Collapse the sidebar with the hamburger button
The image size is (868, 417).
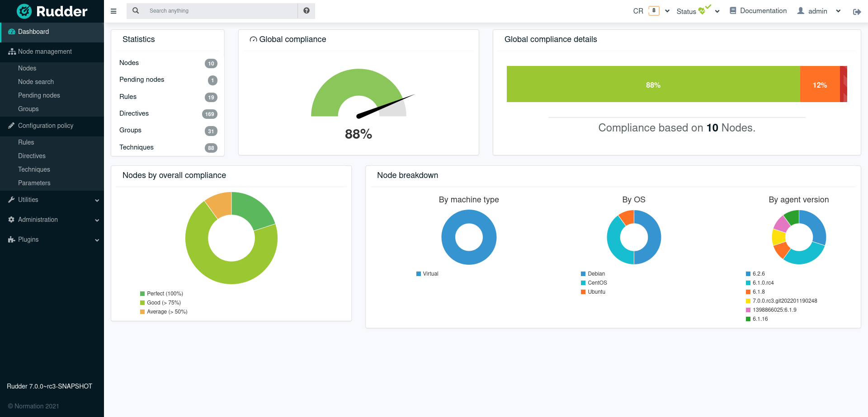(x=113, y=11)
